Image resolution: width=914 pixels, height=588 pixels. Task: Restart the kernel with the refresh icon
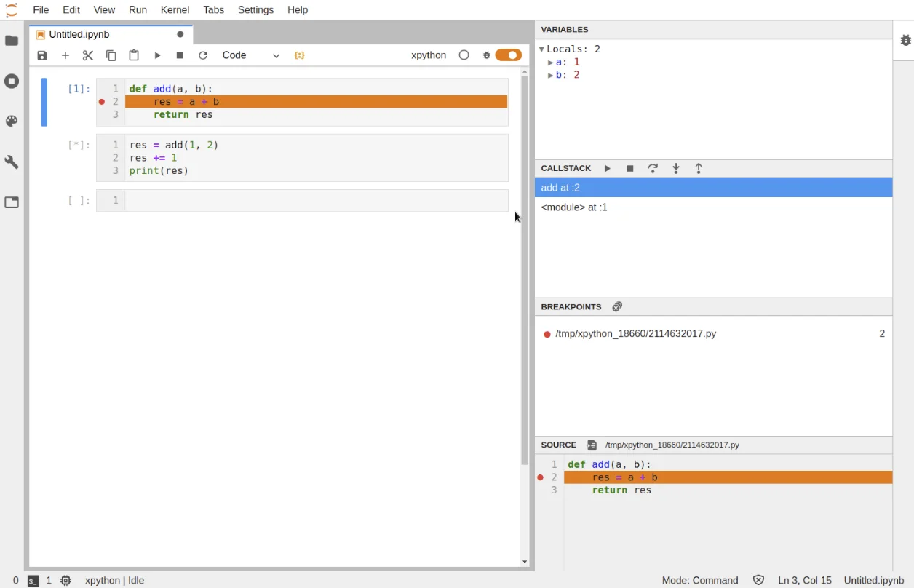(203, 55)
